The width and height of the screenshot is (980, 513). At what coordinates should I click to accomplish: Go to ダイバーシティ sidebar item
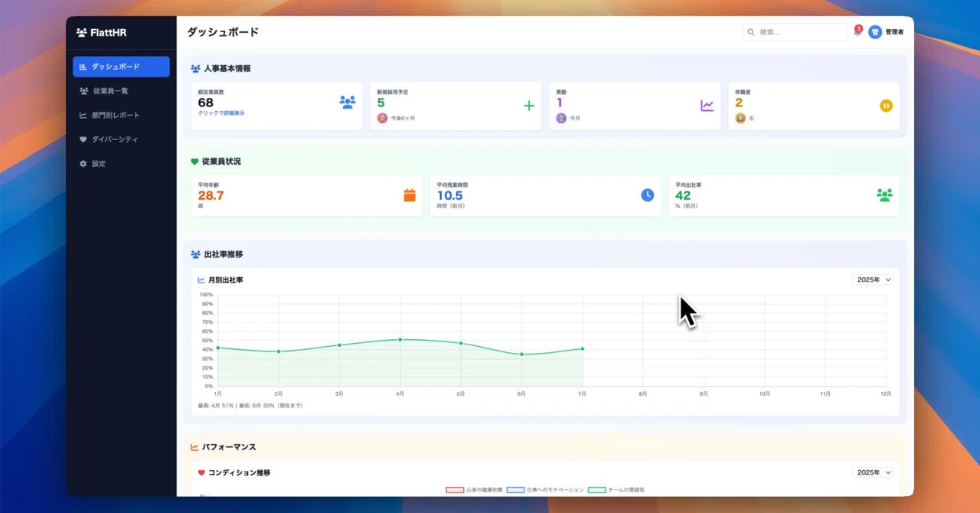[x=121, y=139]
